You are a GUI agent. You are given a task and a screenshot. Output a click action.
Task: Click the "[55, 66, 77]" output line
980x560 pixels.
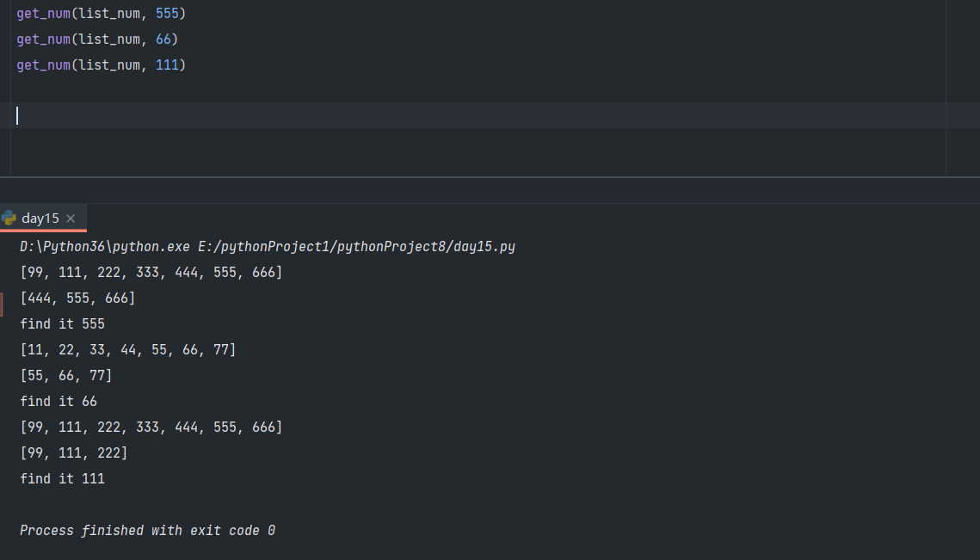[x=66, y=376]
